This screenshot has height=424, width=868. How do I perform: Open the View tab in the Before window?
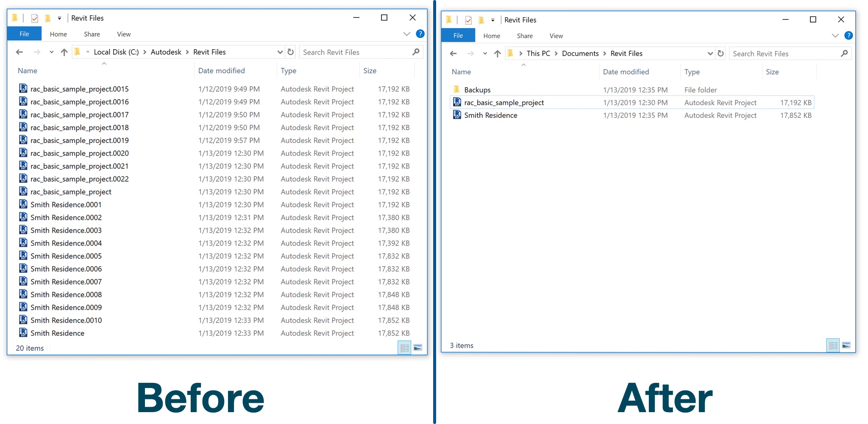(x=124, y=34)
